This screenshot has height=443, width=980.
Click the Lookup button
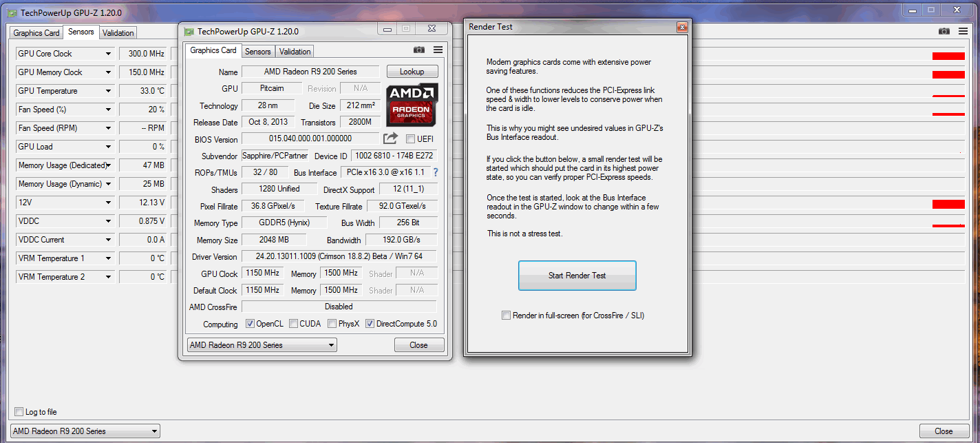(412, 72)
